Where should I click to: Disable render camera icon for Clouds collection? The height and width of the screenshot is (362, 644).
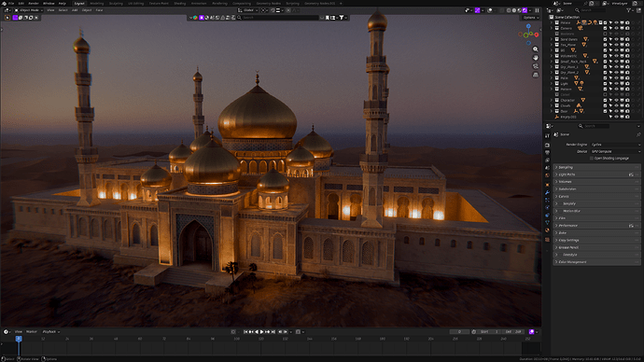[627, 105]
